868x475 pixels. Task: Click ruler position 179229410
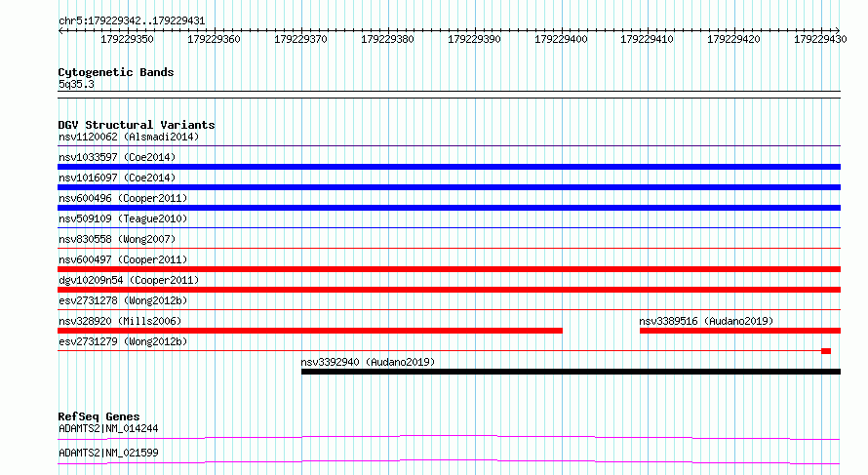tap(648, 39)
